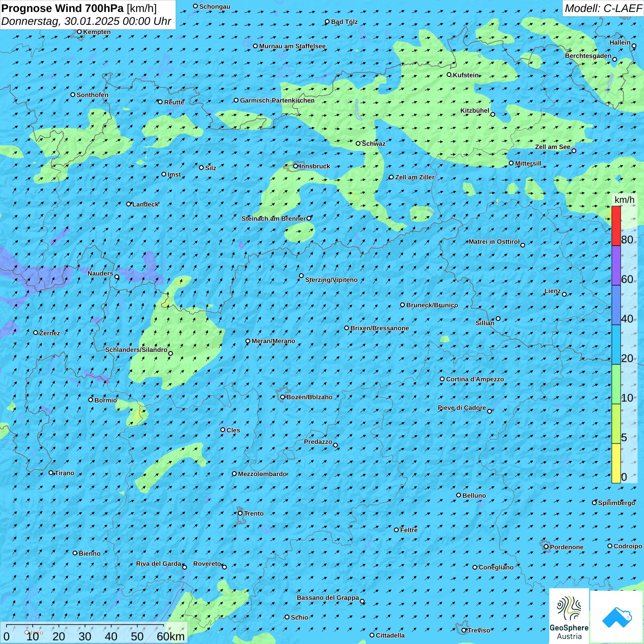The width and height of the screenshot is (644, 644).
Task: Click the Pordenone city label
Action: (567, 547)
